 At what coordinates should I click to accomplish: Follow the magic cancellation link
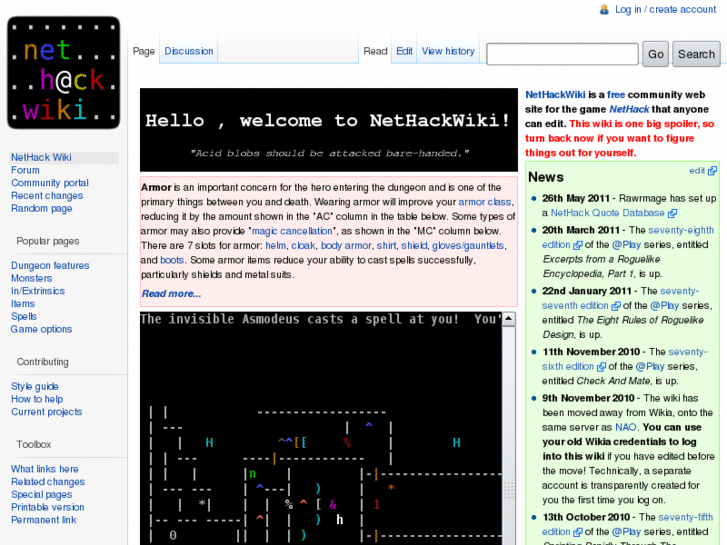tap(292, 231)
